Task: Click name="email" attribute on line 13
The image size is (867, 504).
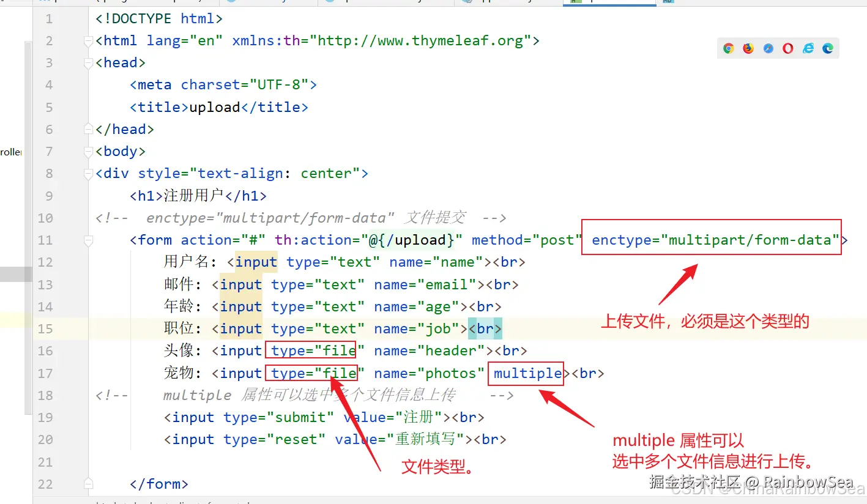Action: (x=425, y=284)
